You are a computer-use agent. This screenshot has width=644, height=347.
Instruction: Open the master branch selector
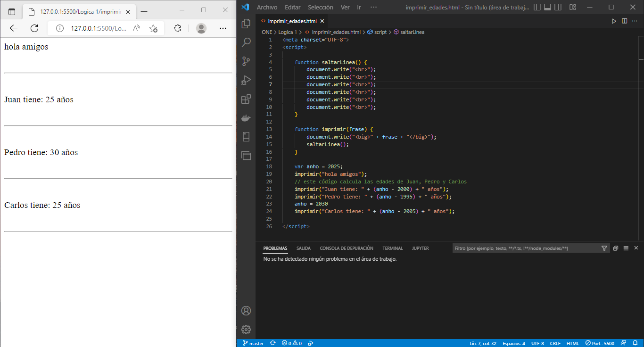pyautogui.click(x=253, y=343)
